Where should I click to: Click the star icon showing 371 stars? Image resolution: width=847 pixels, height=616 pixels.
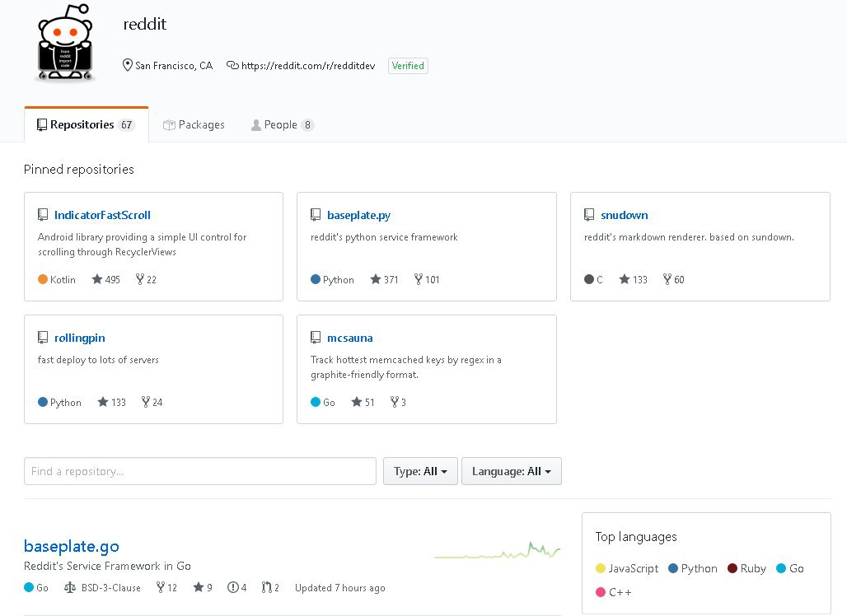pos(376,279)
